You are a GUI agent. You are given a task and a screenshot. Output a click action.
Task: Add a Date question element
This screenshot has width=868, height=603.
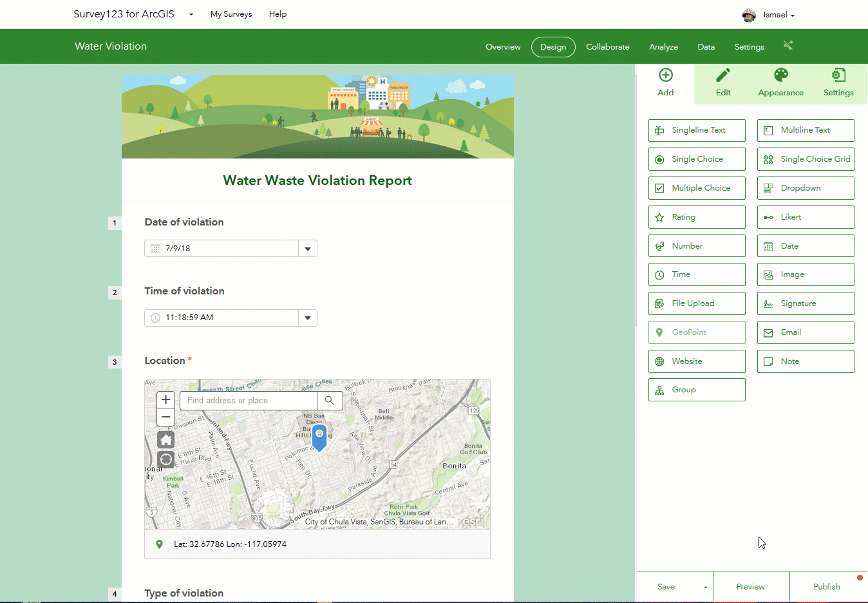806,246
